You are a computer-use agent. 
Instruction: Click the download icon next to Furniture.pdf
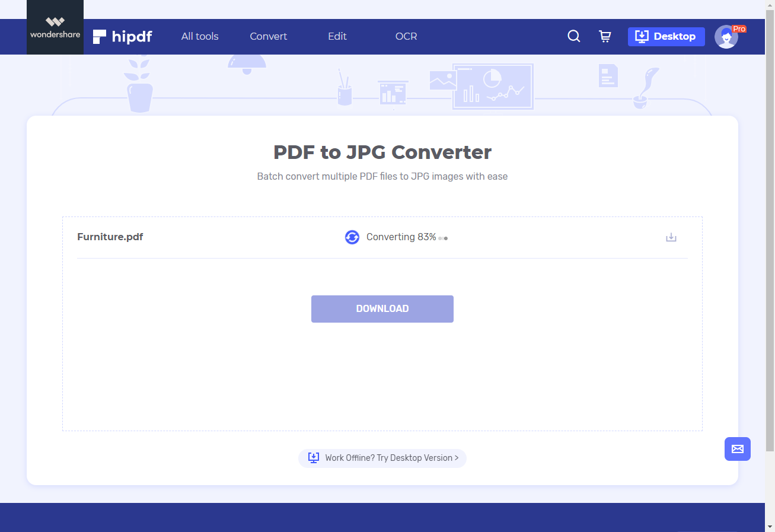click(x=671, y=237)
